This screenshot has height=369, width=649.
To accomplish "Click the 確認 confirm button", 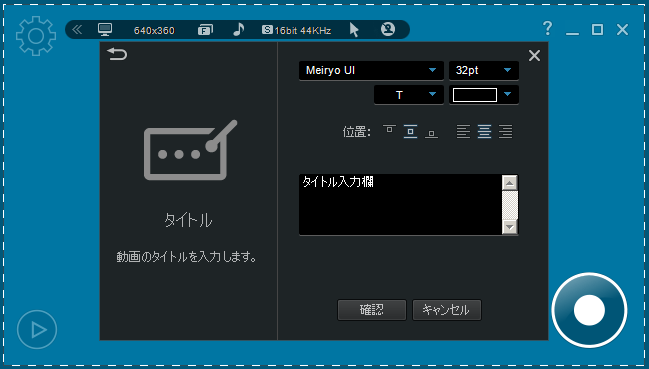I will [372, 310].
